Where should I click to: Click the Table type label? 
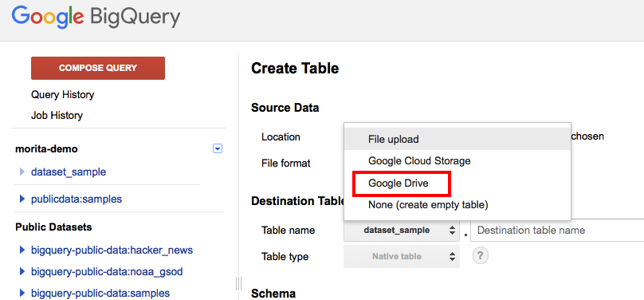(285, 257)
